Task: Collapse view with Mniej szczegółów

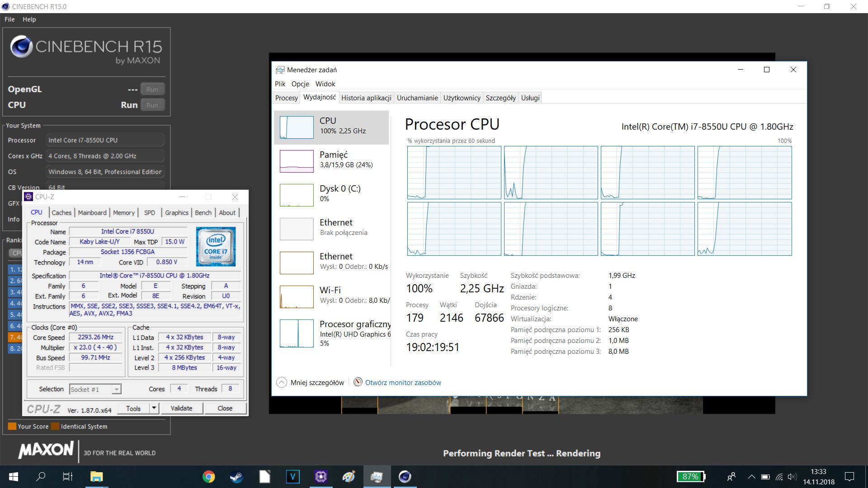Action: tap(310, 383)
